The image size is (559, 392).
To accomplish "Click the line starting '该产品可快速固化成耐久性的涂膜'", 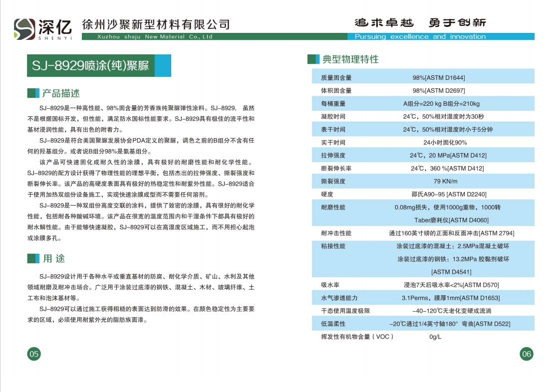I will click(x=147, y=162).
